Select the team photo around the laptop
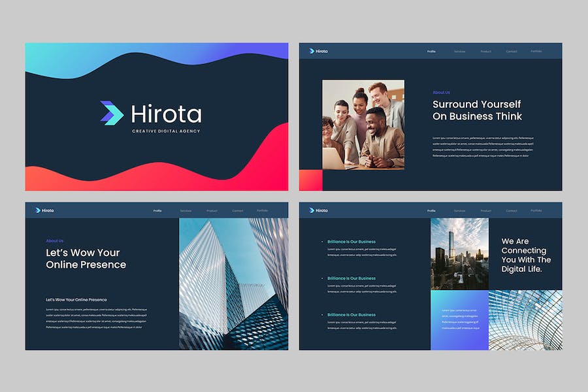588x392 pixels. click(363, 125)
